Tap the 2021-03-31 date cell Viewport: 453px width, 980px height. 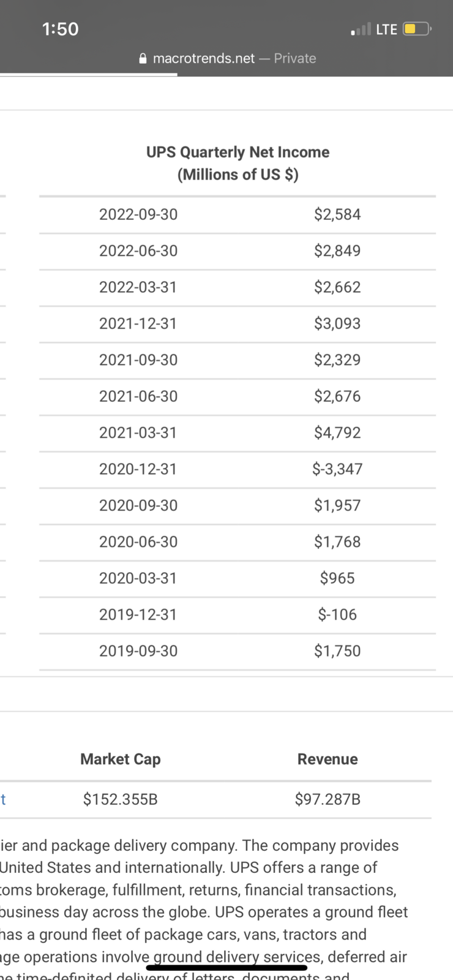tap(138, 432)
